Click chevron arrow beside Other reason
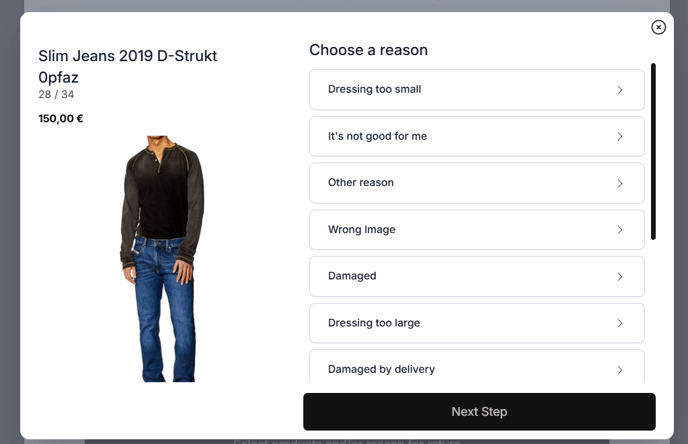Screen dimensions: 688x444 tap(620, 183)
